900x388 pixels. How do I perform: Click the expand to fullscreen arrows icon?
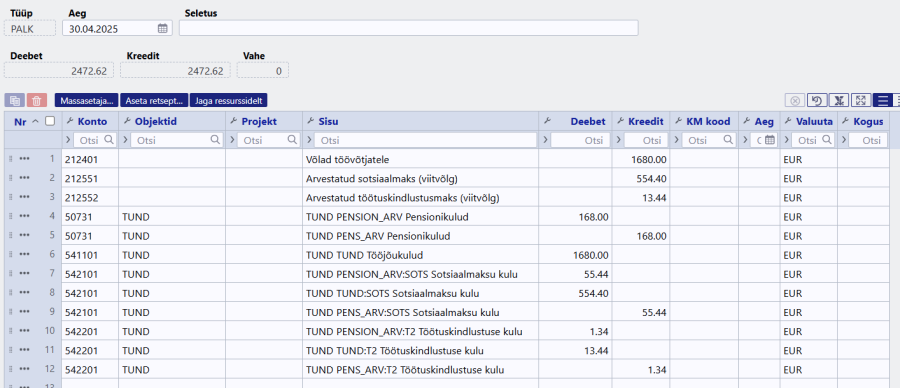860,100
